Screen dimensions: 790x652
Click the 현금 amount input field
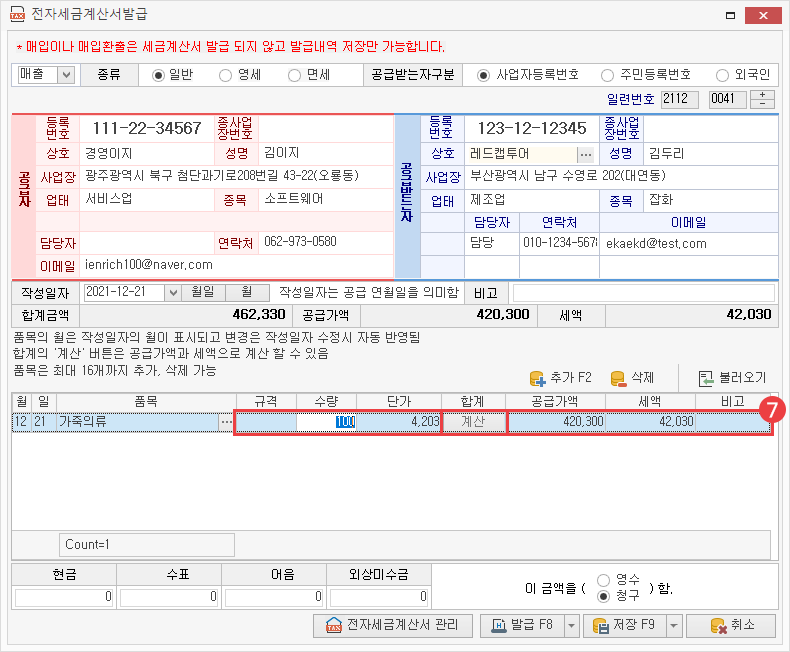click(64, 597)
